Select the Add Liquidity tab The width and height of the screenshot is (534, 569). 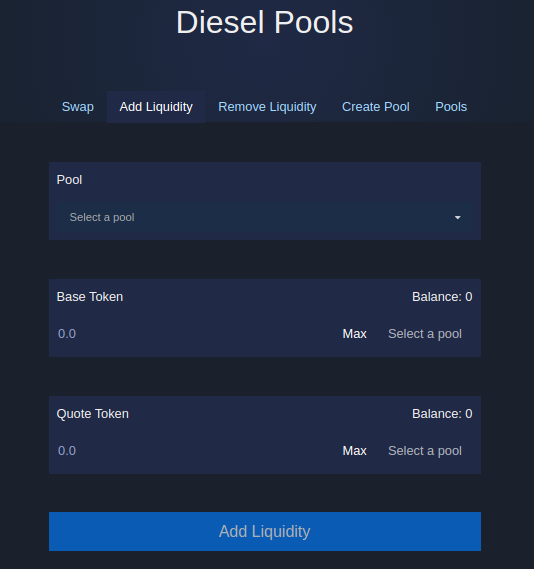(156, 107)
